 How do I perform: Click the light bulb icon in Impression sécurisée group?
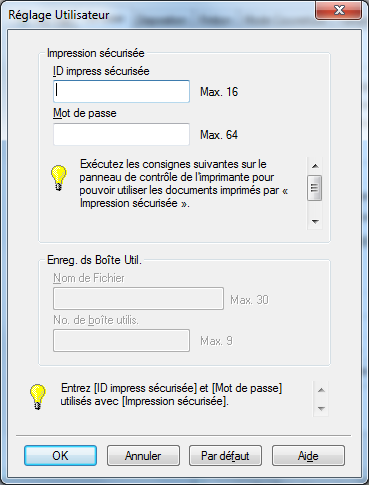(59, 178)
